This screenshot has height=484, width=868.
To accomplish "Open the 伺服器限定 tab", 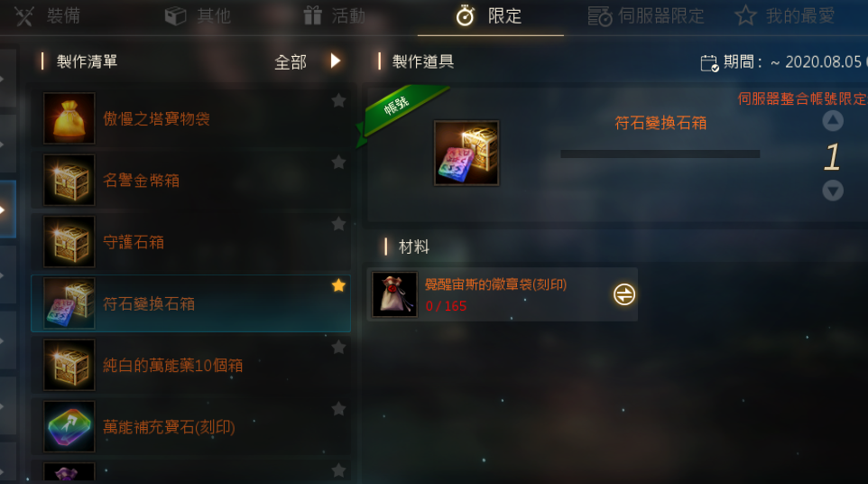I will (x=645, y=16).
